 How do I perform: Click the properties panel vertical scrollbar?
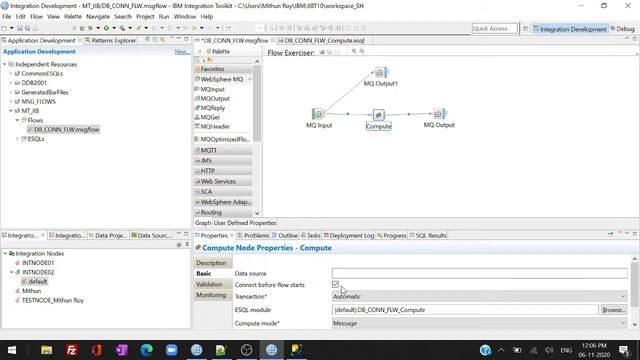tap(634, 286)
